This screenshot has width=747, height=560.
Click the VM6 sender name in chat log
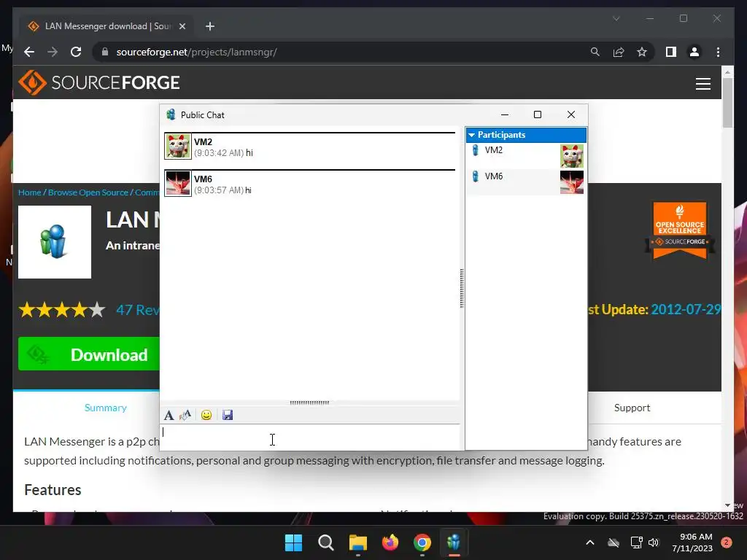pos(203,179)
